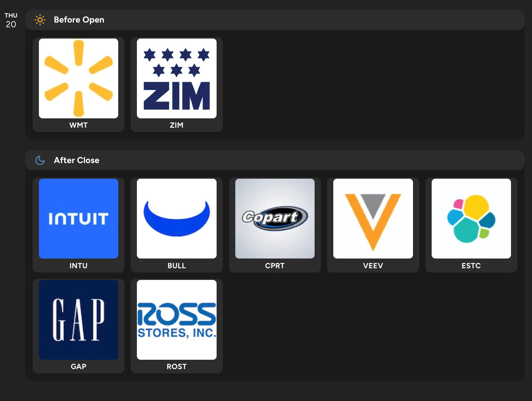The image size is (532, 401).
Task: Collapse the Before Open section header
Action: click(275, 20)
